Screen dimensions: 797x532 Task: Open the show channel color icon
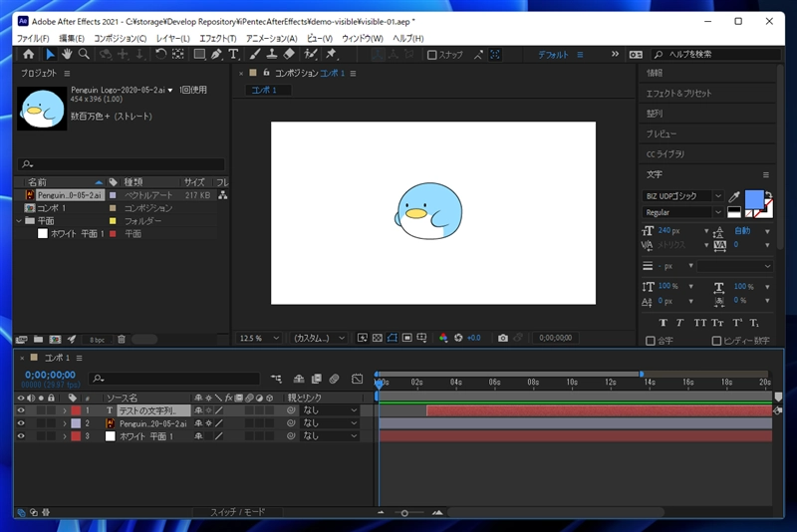point(443,338)
